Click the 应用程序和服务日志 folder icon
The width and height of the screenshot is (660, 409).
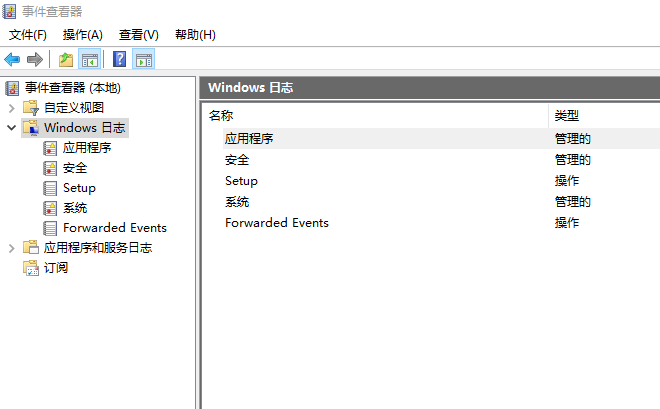pos(31,247)
